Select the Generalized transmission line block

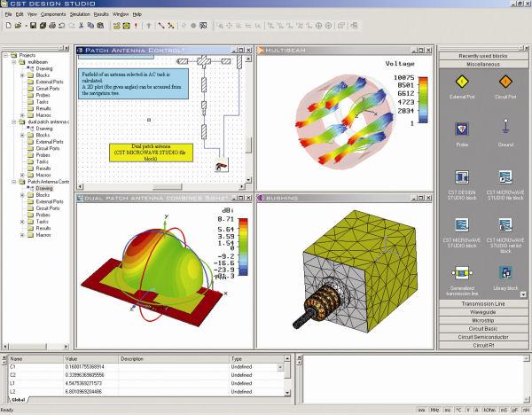tap(460, 272)
